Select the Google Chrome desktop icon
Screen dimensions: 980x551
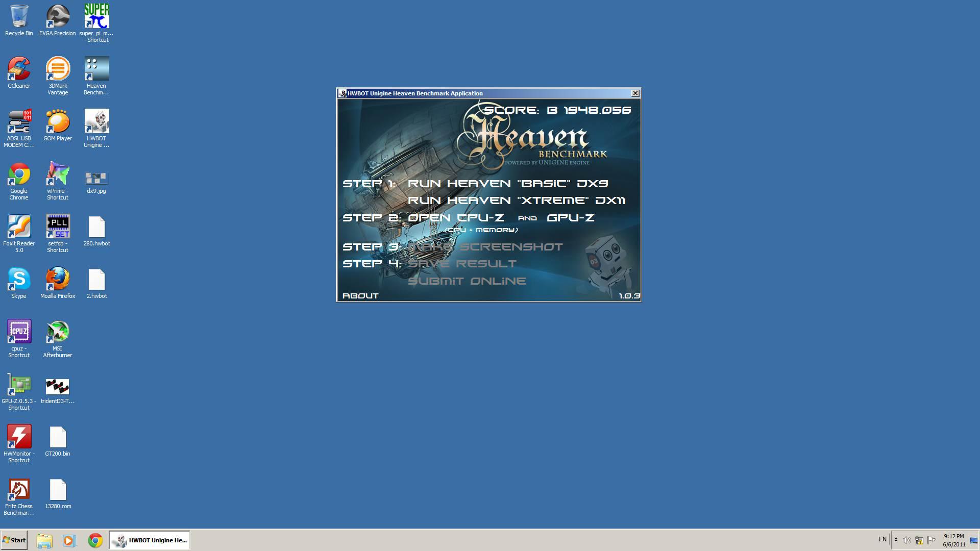click(x=19, y=181)
